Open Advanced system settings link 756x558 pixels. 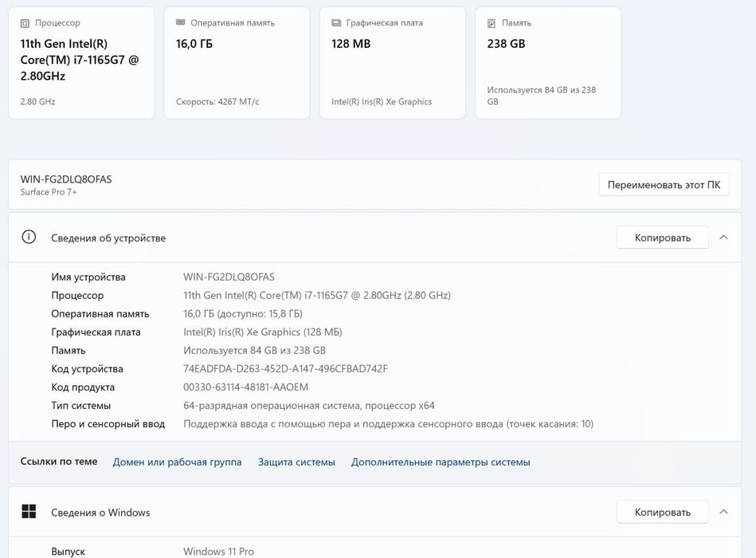coord(441,462)
